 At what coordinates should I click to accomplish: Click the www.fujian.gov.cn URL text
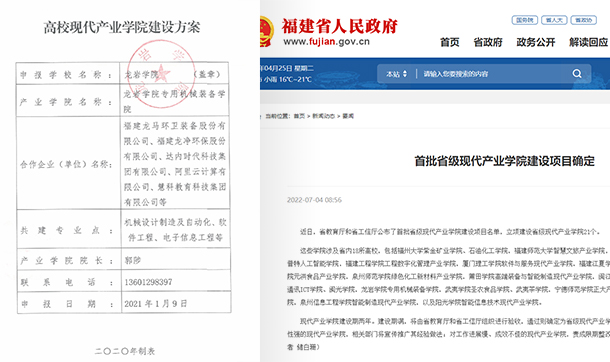click(326, 42)
